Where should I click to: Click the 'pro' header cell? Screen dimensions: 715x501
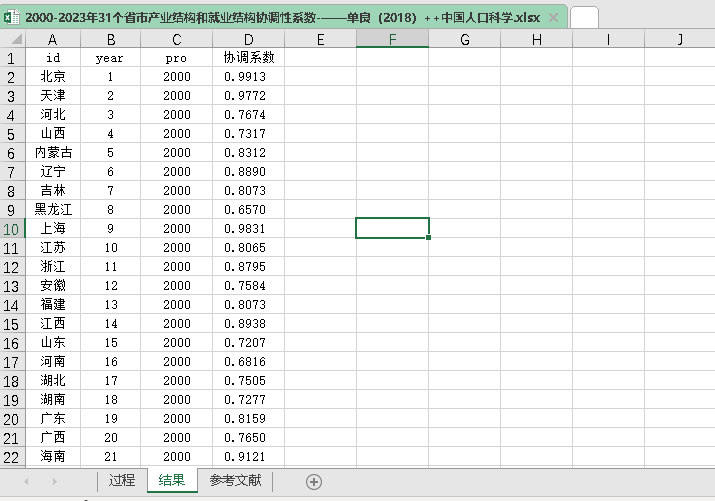(176, 58)
